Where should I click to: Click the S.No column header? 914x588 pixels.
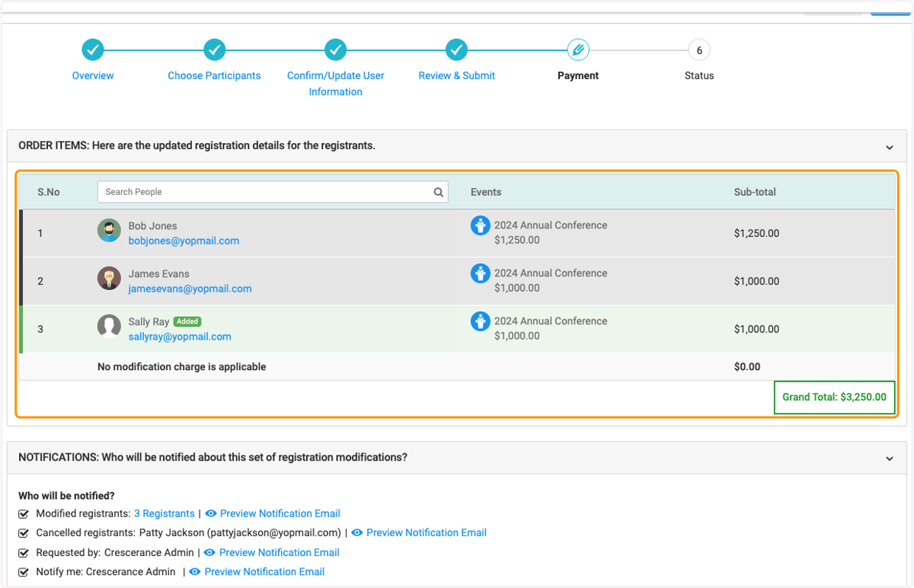49,192
